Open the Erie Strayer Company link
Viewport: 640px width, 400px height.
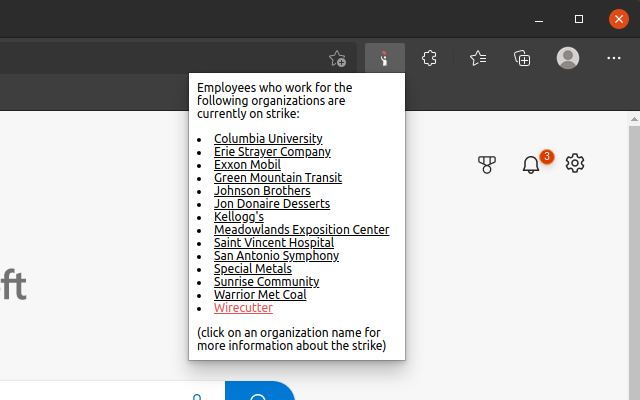272,152
